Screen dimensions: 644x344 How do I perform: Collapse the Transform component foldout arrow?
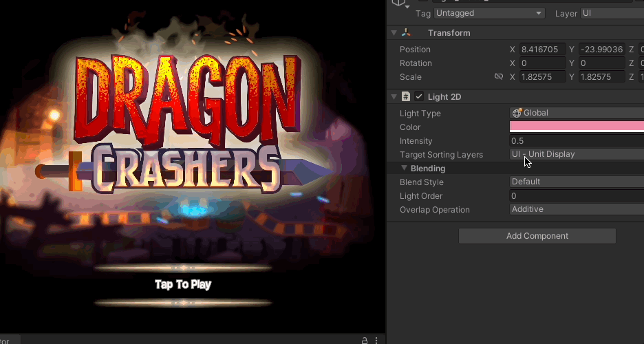coord(394,33)
